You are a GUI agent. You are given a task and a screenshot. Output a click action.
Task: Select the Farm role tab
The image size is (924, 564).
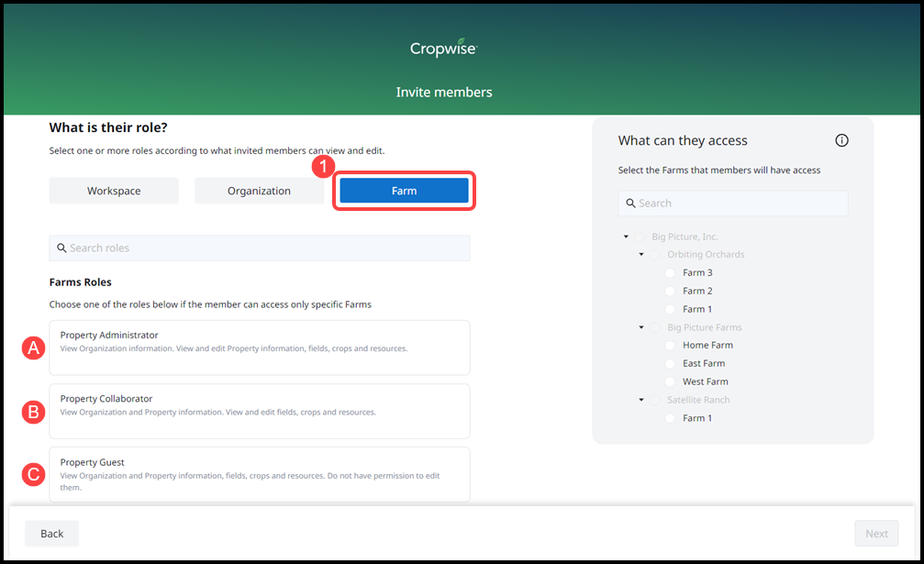pyautogui.click(x=404, y=191)
